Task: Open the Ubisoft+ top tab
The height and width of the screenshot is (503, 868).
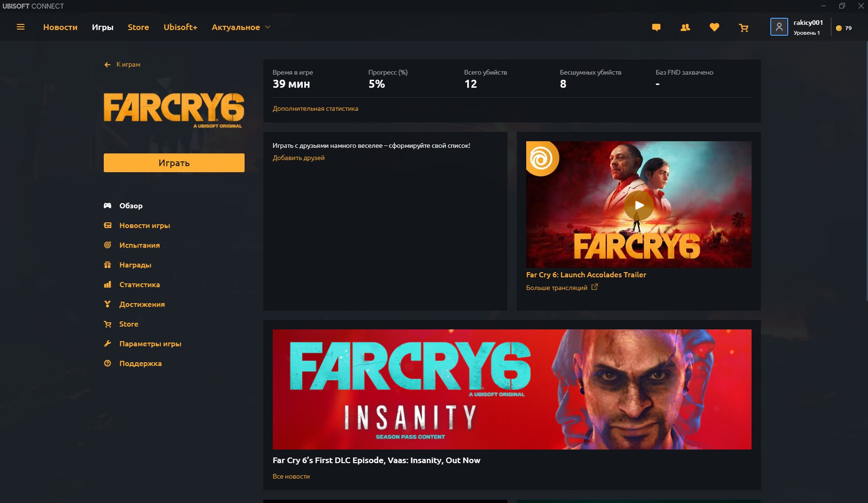Action: (180, 27)
